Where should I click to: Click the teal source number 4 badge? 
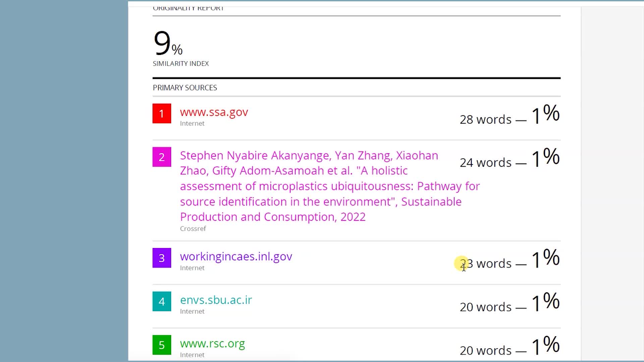click(162, 301)
